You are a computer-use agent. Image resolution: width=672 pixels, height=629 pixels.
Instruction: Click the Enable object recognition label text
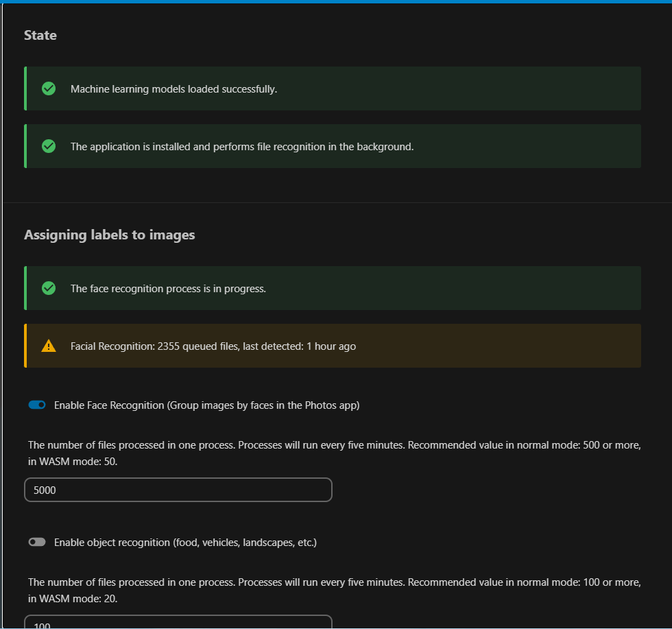click(185, 542)
